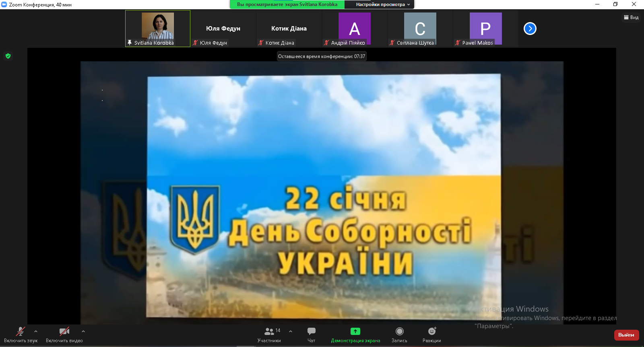Turn on camera with Включить видео
The height and width of the screenshot is (347, 644).
pos(64,335)
